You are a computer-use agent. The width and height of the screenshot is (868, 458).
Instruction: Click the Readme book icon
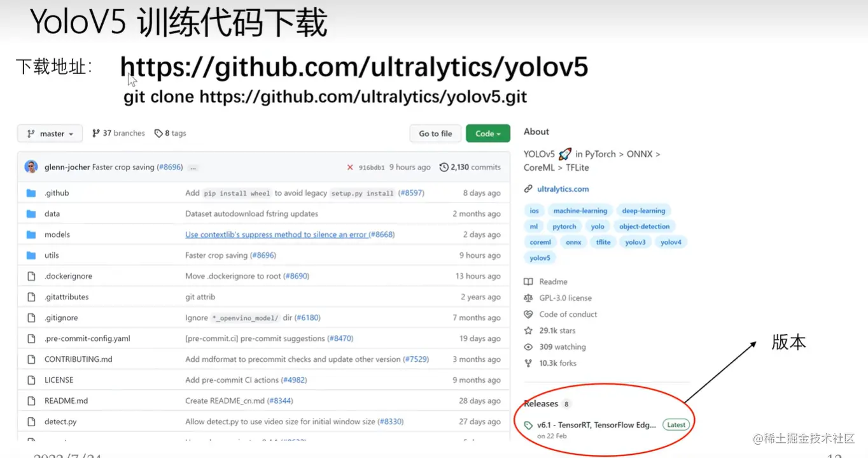tap(528, 282)
